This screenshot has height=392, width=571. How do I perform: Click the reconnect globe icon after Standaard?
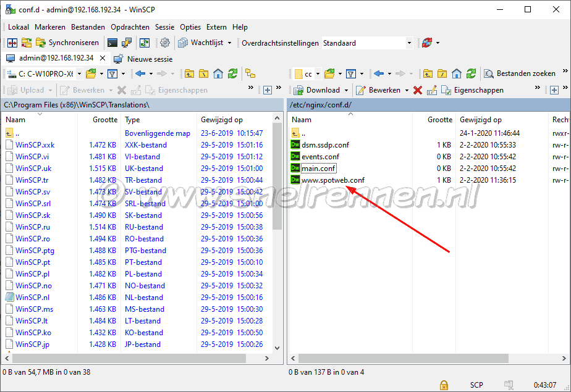(427, 43)
